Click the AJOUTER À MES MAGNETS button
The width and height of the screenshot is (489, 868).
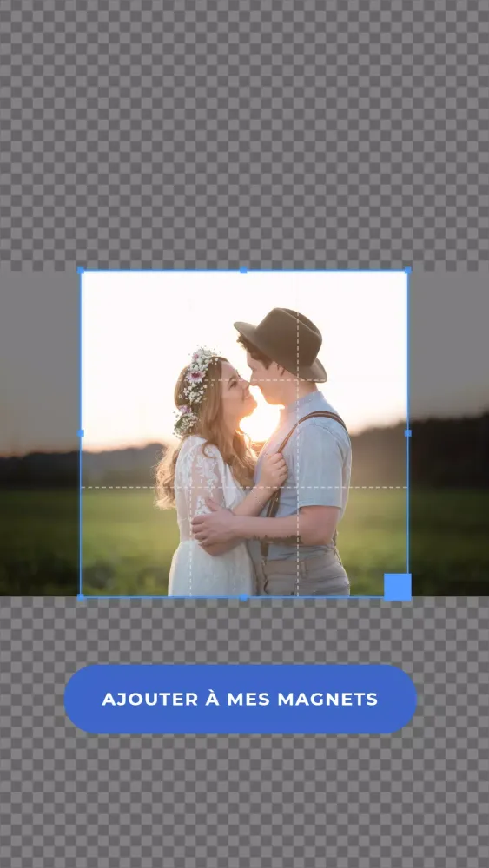(x=241, y=699)
